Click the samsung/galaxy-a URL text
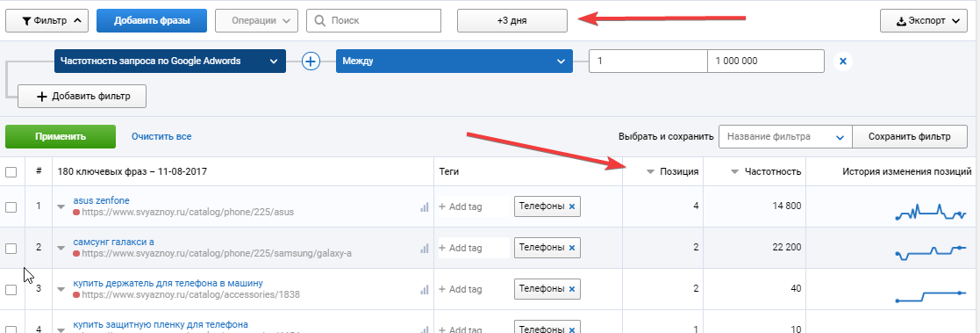Image resolution: width=980 pixels, height=333 pixels. 216,254
